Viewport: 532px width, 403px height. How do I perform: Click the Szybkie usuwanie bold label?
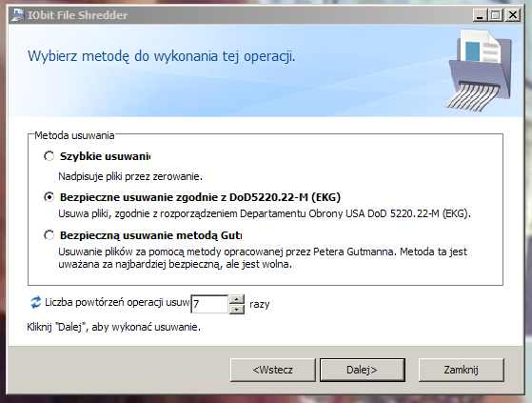coord(106,156)
